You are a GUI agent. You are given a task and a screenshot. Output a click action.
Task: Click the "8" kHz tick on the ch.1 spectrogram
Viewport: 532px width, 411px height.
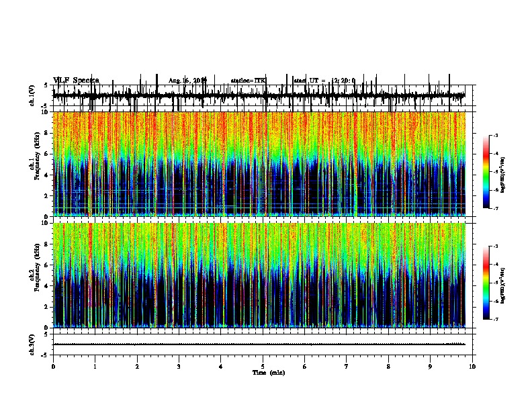point(46,133)
